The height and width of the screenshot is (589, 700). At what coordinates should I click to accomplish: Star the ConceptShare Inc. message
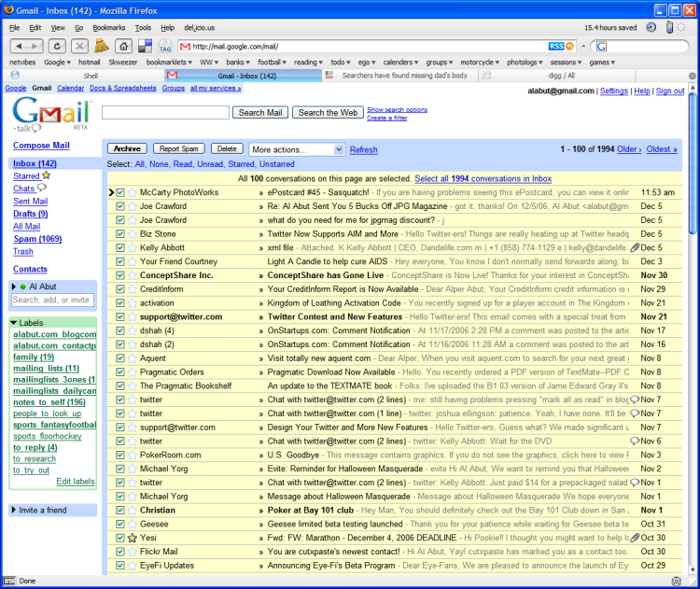(133, 275)
